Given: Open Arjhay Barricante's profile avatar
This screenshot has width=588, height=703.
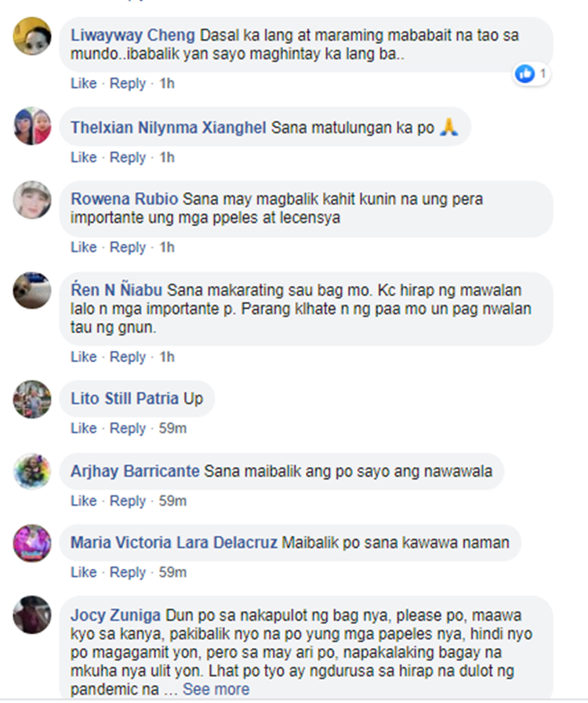Looking at the screenshot, I should click(x=32, y=471).
